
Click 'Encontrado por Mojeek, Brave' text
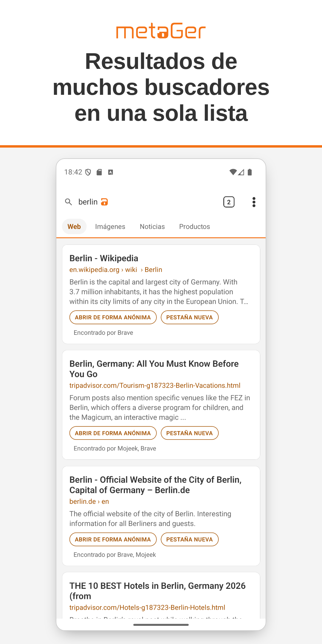coord(115,448)
